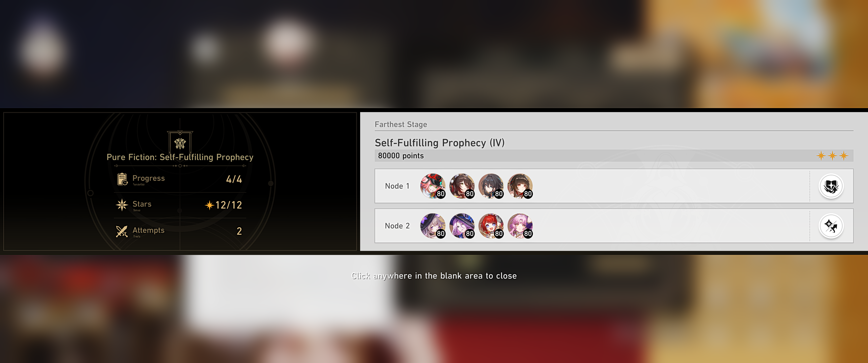The height and width of the screenshot is (363, 868).
Task: Click the 80000 points score bar
Action: click(x=614, y=156)
